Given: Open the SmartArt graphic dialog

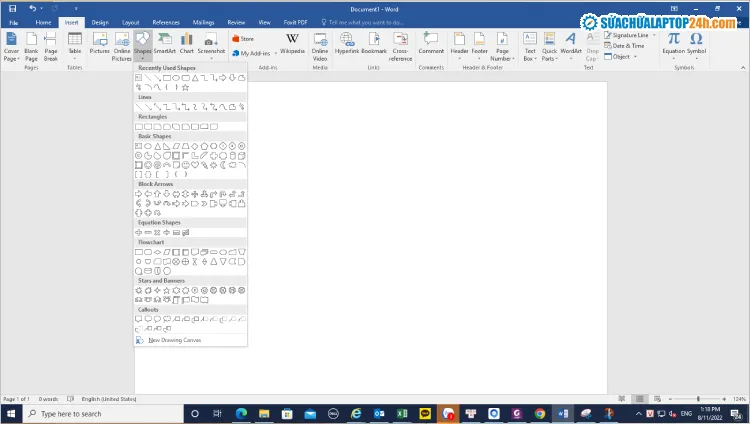Looking at the screenshot, I should [165, 43].
